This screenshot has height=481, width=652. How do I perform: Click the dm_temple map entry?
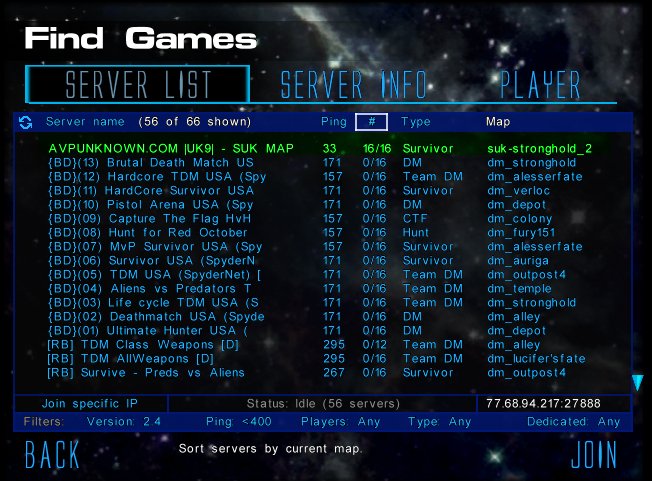[x=519, y=289]
